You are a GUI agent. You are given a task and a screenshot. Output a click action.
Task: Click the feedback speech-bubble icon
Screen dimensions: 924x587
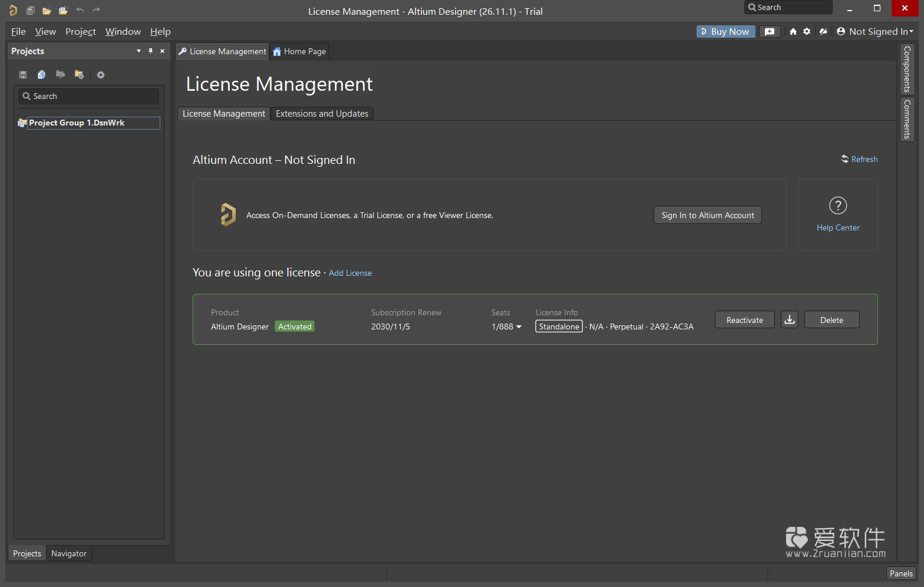click(770, 32)
